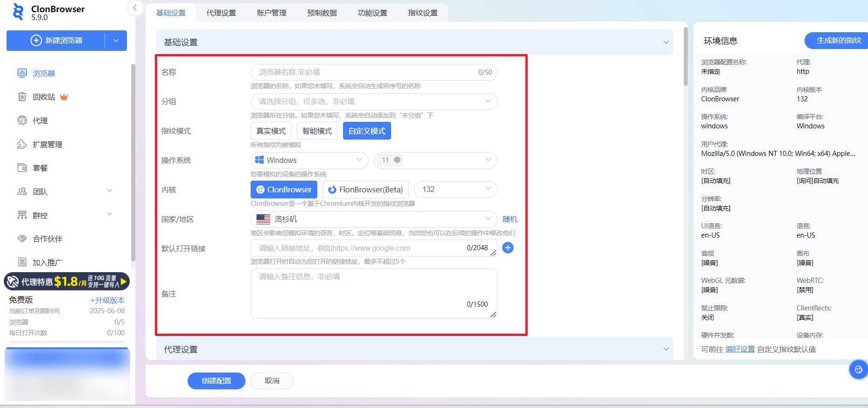The height and width of the screenshot is (408, 868).
Task: Click the user agent text Mozilla/5.0
Action: (778, 154)
